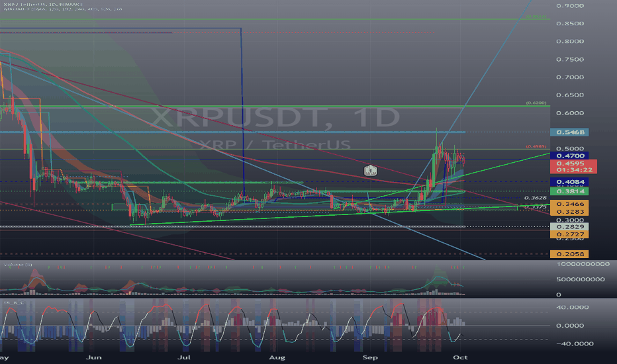Viewport: 617px width, 364px height.
Task: Click the 0.0000 oscillator scale value
Action: coord(570,326)
